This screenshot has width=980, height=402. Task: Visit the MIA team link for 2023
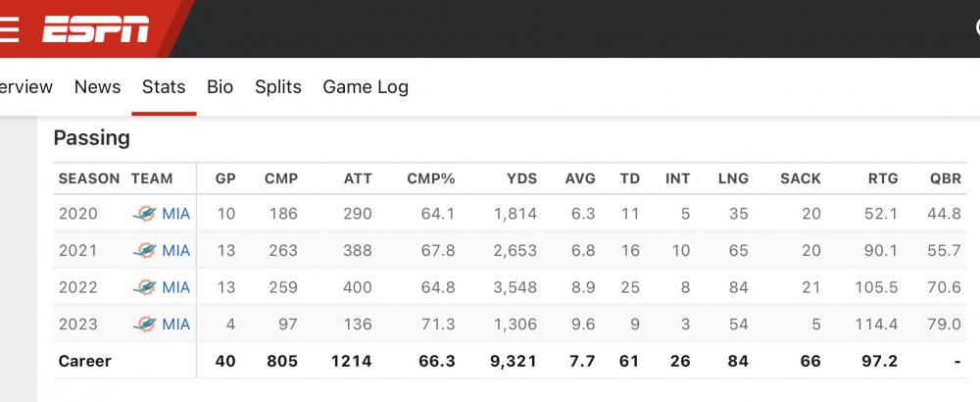(x=176, y=325)
